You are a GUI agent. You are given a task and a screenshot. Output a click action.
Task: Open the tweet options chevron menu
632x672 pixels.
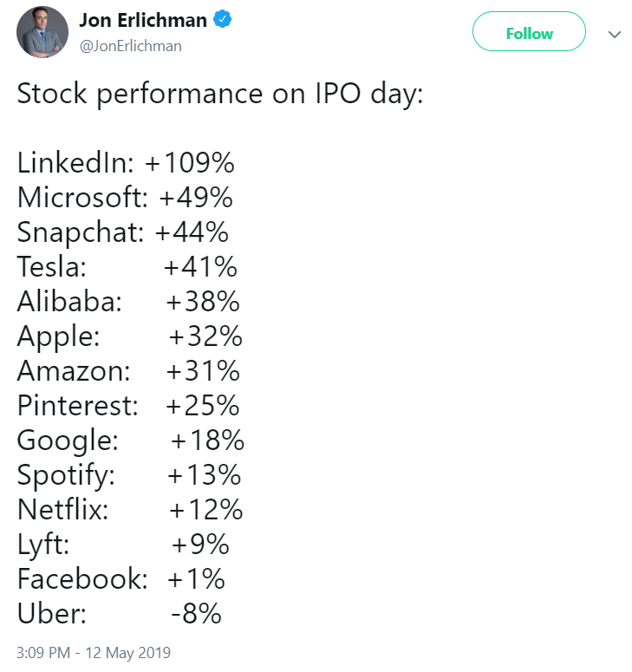[615, 34]
